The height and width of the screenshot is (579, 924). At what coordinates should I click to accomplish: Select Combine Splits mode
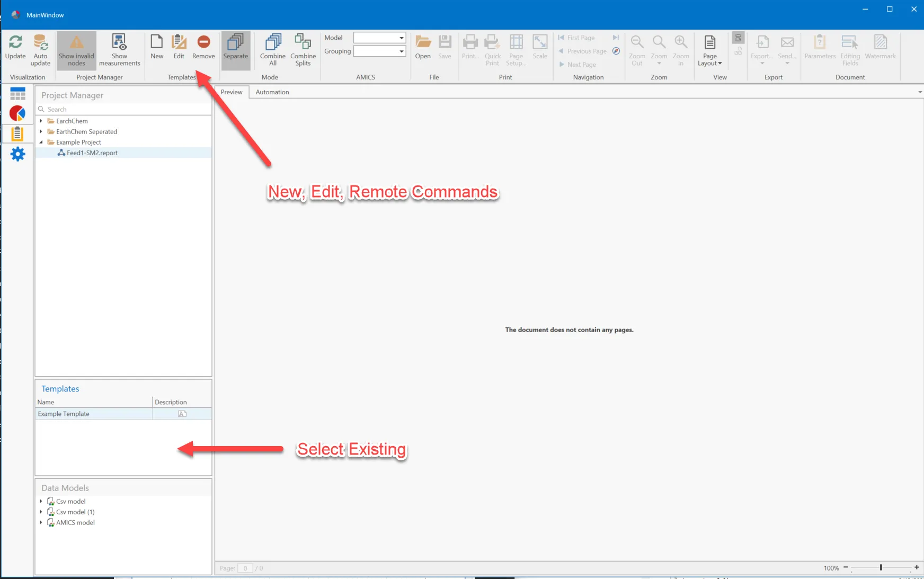pyautogui.click(x=303, y=50)
